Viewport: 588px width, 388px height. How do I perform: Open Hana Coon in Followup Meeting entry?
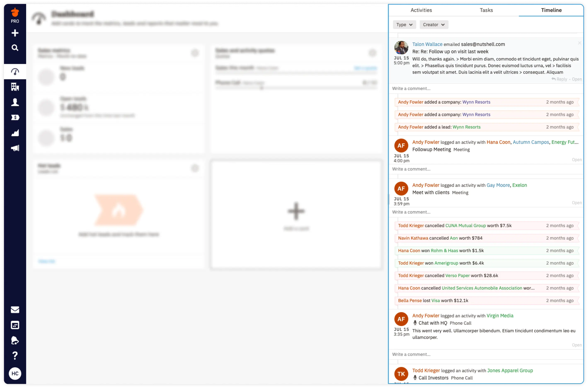(498, 142)
